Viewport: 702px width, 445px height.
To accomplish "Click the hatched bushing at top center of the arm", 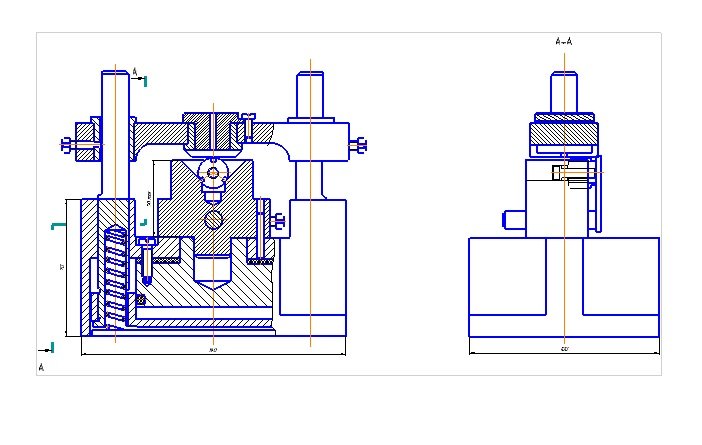I will click(x=212, y=132).
